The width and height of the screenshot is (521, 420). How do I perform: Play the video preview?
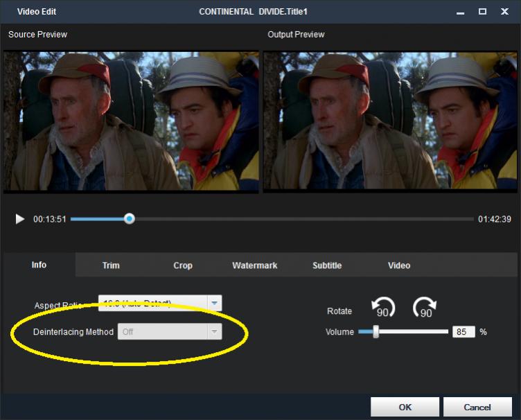coord(20,219)
